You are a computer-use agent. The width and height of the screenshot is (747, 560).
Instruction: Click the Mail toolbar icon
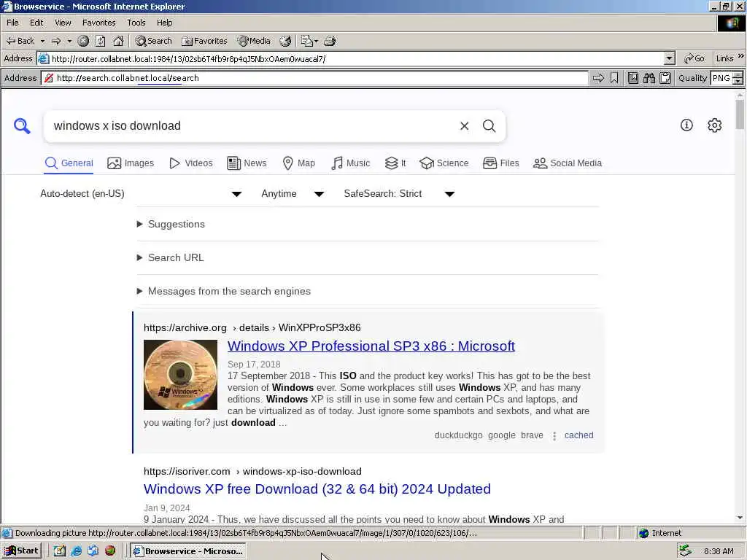[x=307, y=41]
